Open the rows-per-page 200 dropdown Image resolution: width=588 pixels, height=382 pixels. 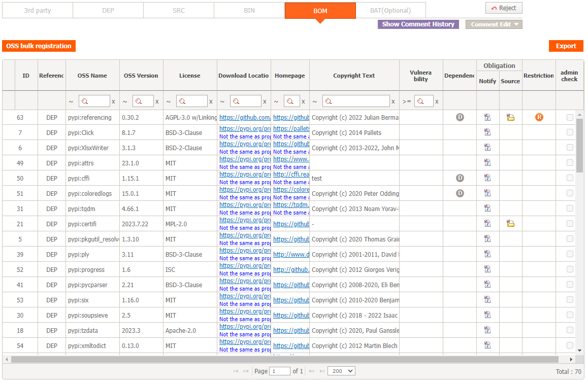pyautogui.click(x=341, y=371)
